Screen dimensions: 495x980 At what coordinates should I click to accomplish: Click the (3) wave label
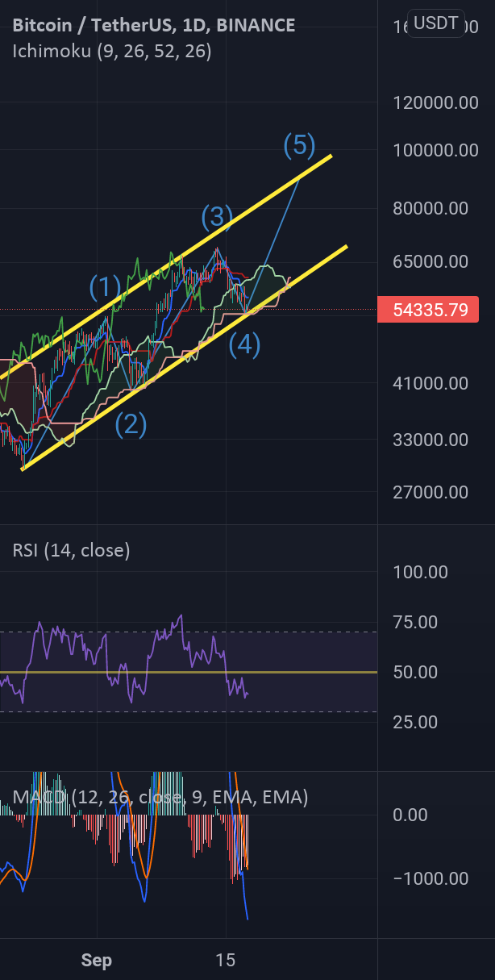coord(217,216)
